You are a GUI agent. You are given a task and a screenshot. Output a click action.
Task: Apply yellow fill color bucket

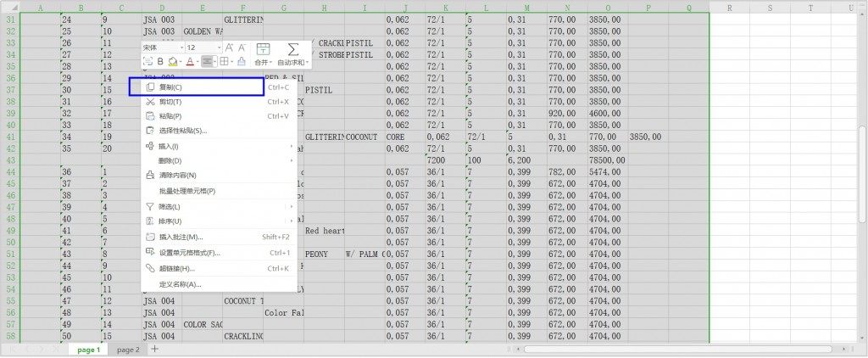[x=173, y=62]
